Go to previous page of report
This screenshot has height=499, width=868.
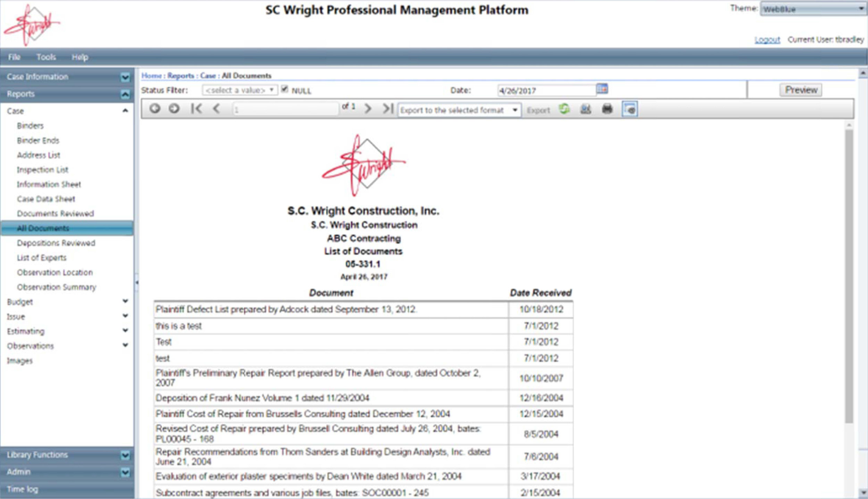click(216, 109)
